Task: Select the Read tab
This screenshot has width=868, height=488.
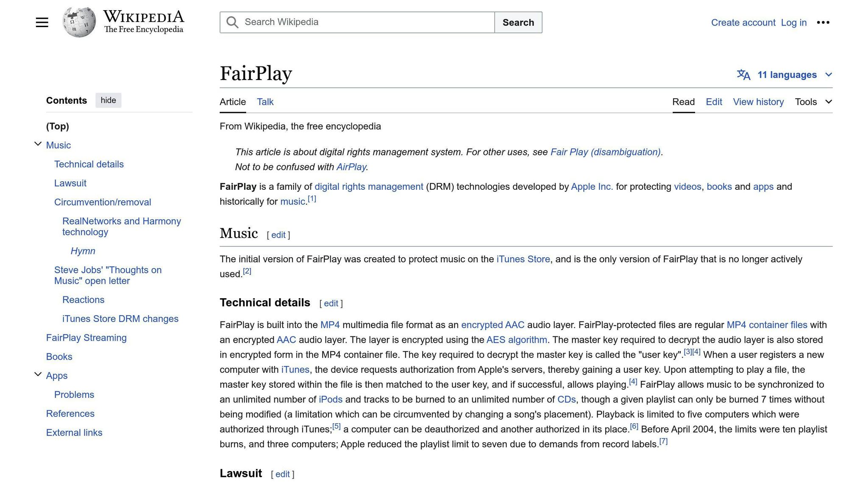Action: (683, 102)
